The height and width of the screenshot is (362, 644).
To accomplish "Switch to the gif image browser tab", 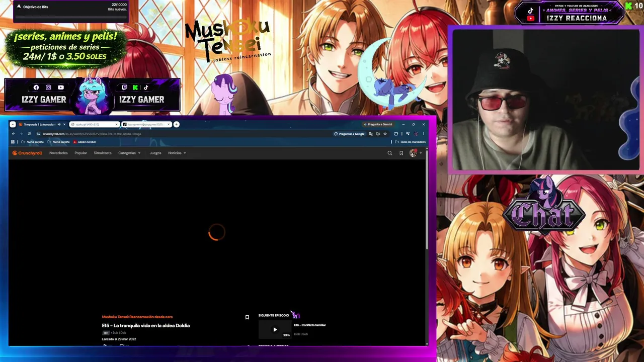I will coord(94,124).
